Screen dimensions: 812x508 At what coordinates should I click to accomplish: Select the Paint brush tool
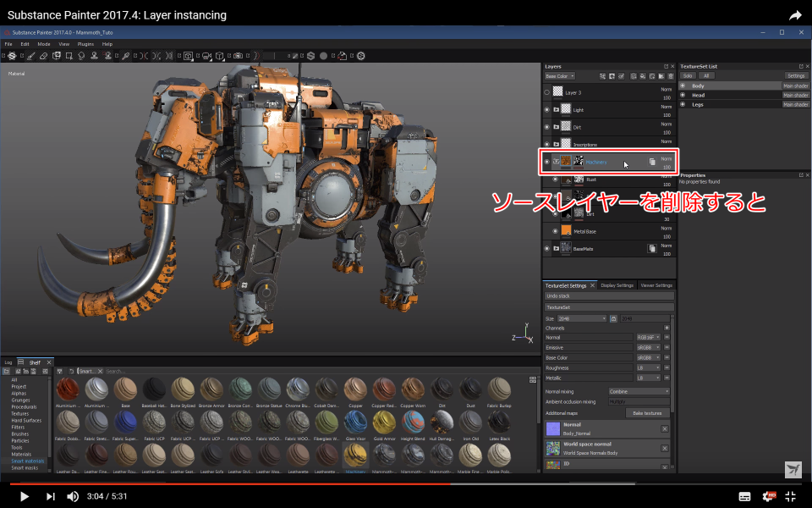[31, 56]
